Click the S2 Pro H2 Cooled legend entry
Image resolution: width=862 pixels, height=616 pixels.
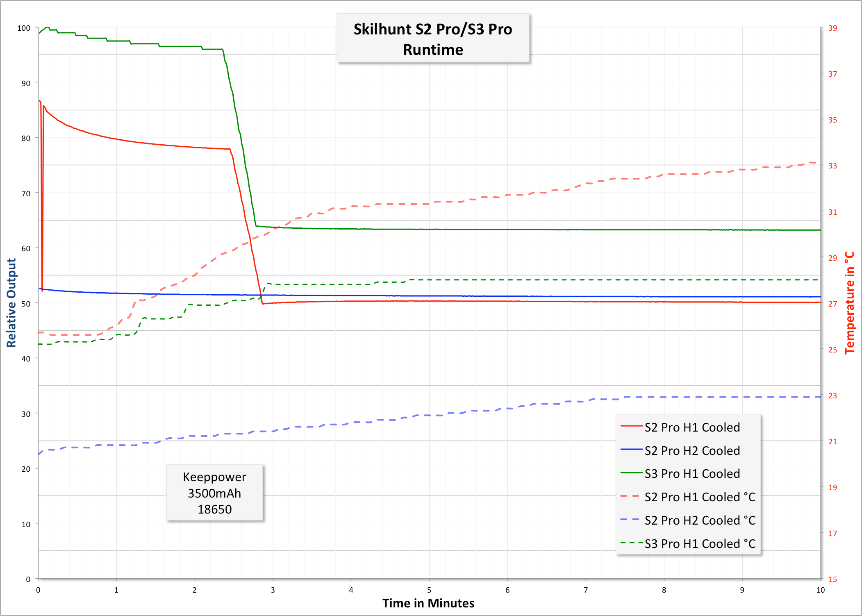692,450
